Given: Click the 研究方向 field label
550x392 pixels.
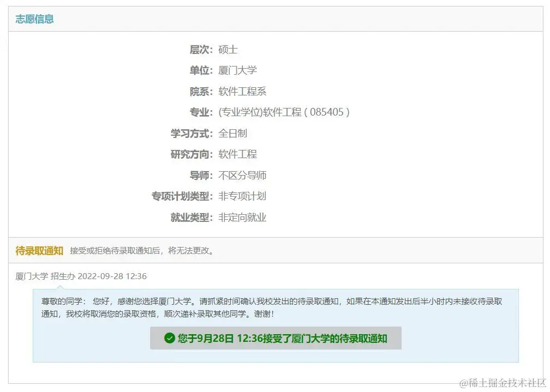Looking at the screenshot, I should pyautogui.click(x=192, y=154).
